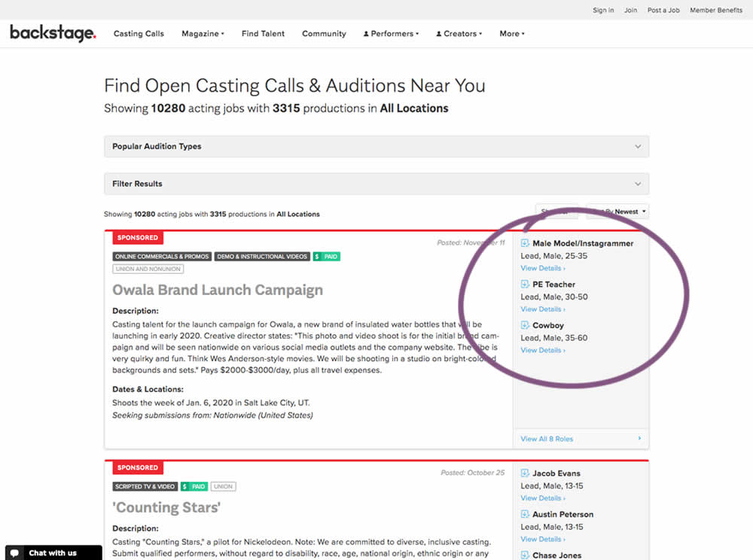Click the Backstage logo
The image size is (753, 560).
tap(53, 33)
